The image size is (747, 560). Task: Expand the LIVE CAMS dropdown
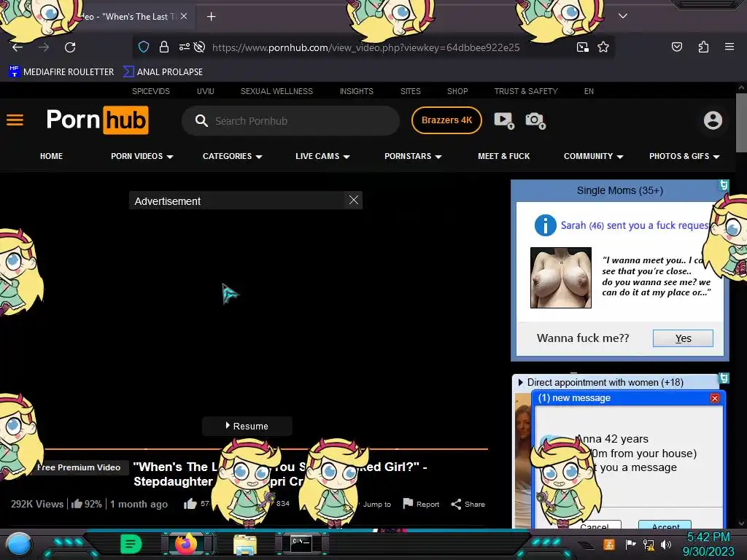click(322, 156)
